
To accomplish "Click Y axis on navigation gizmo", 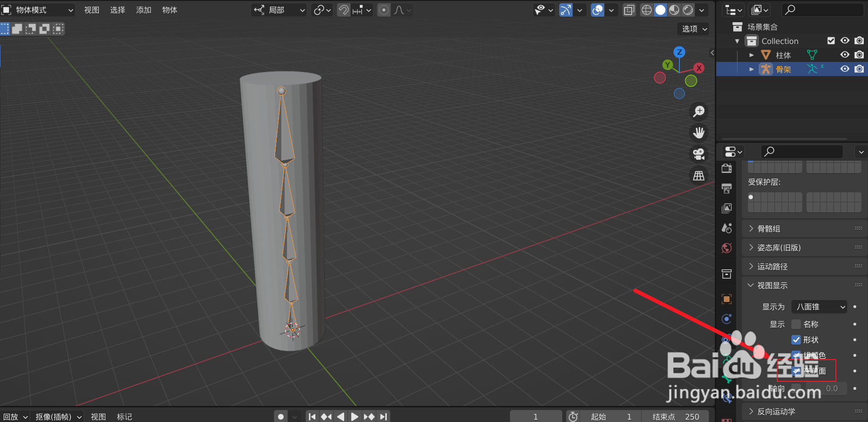I will [x=668, y=65].
